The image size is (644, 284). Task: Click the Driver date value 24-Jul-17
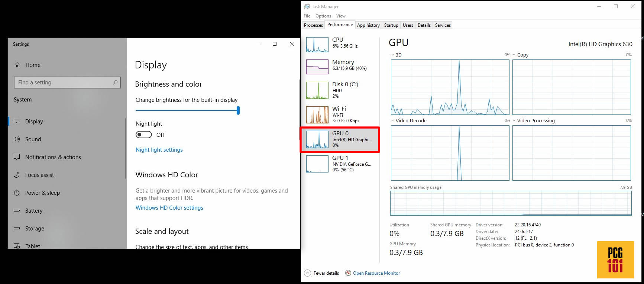pos(524,232)
